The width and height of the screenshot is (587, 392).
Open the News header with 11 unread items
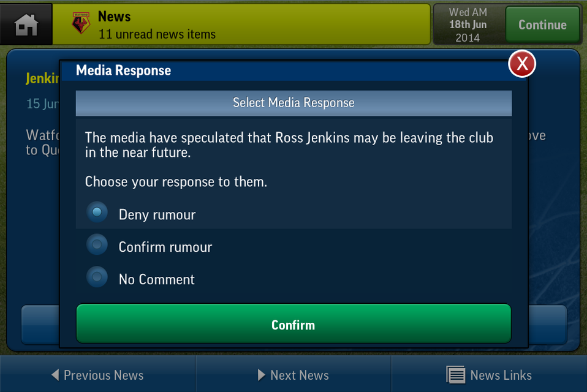241,24
